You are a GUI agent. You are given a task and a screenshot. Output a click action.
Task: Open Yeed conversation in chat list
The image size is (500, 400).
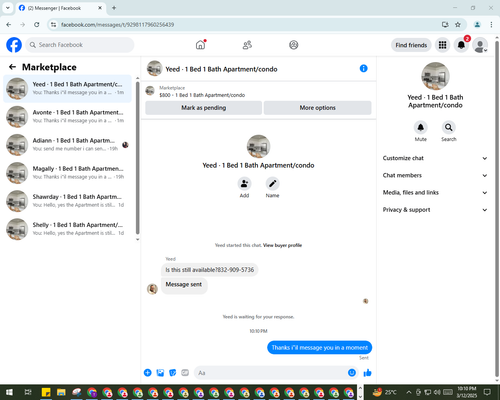pyautogui.click(x=67, y=88)
